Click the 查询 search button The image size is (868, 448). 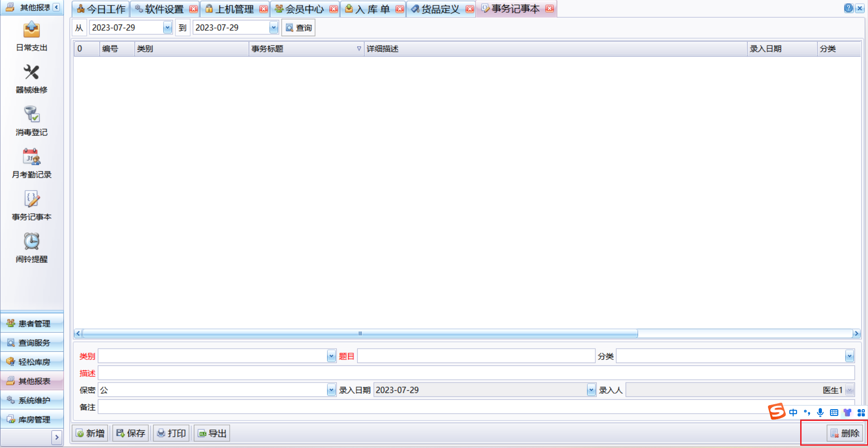(298, 28)
